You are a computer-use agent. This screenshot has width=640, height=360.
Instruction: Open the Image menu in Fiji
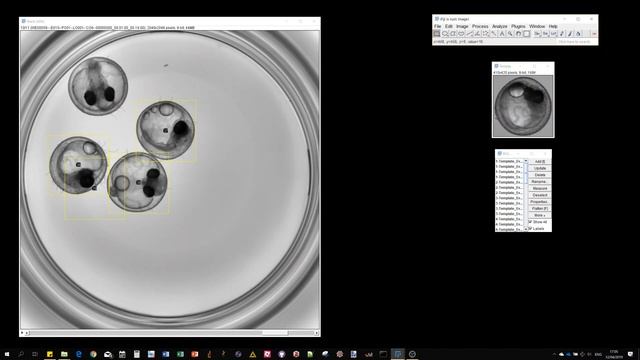462,26
